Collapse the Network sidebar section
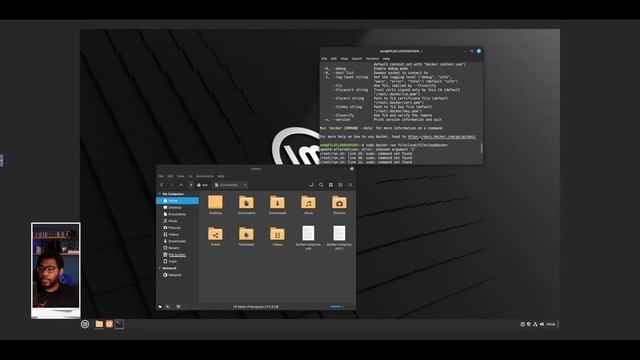This screenshot has width=640, height=360. [160, 268]
